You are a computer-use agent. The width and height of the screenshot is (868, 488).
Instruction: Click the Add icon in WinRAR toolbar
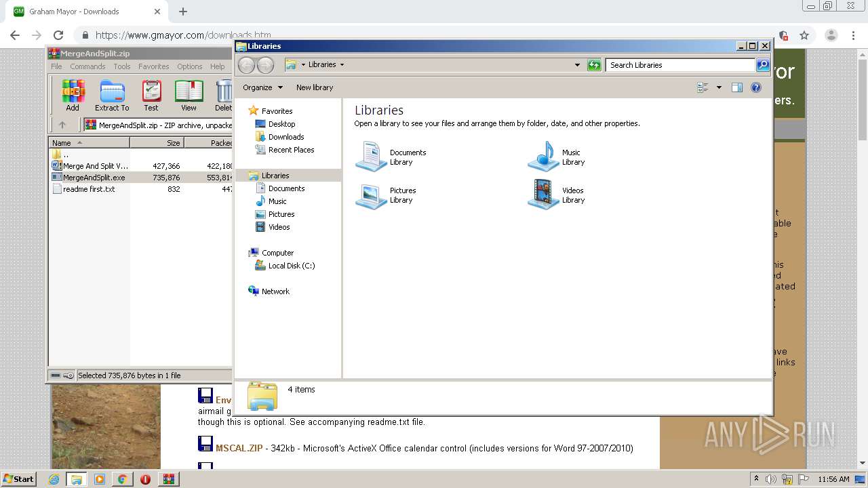pos(73,95)
